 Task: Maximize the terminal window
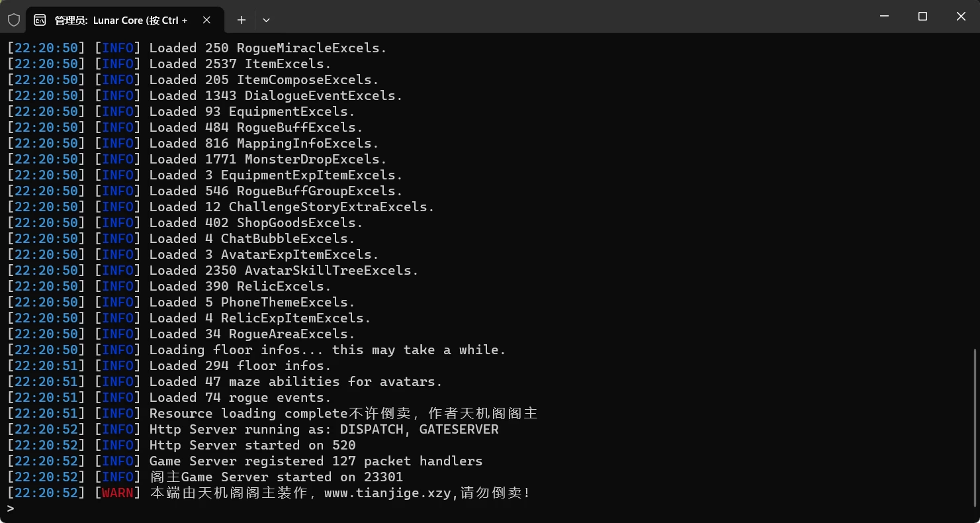tap(922, 17)
